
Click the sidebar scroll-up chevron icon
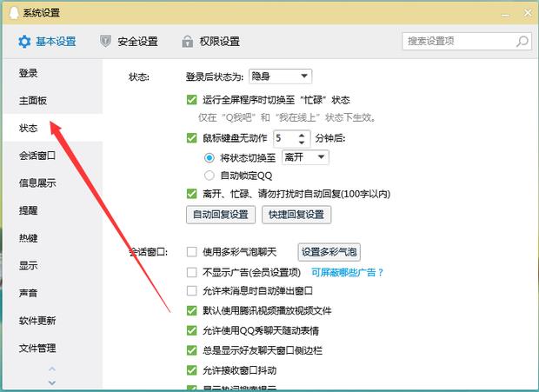[51, 370]
